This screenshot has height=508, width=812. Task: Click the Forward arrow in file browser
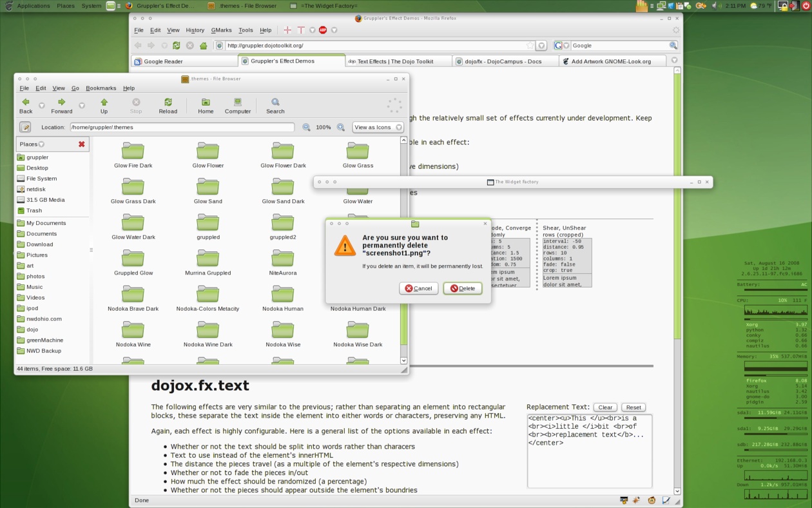pos(62,106)
